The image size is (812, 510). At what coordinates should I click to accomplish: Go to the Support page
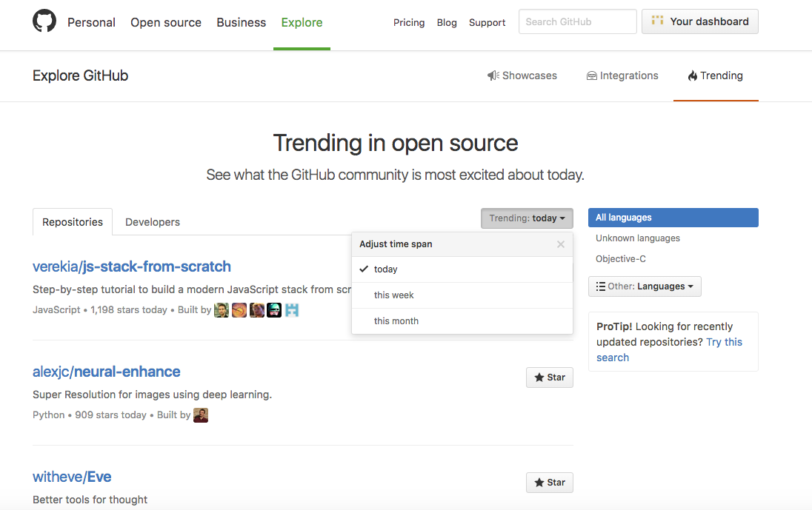coord(487,22)
